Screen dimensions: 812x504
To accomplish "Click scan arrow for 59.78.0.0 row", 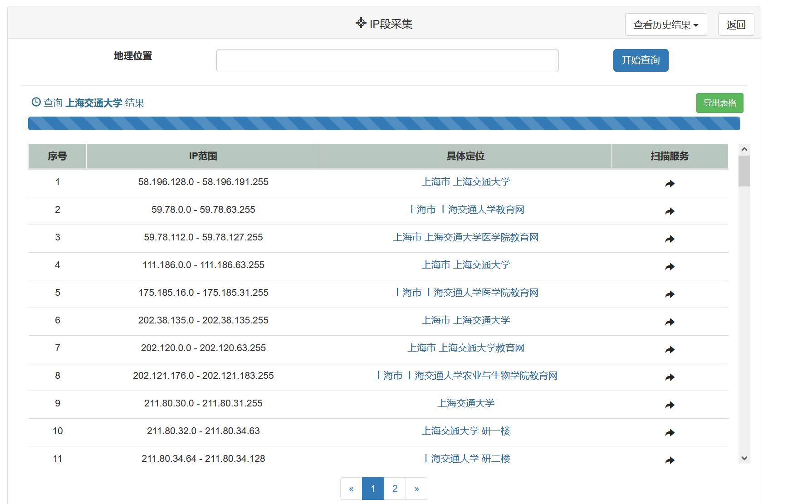I will point(670,211).
